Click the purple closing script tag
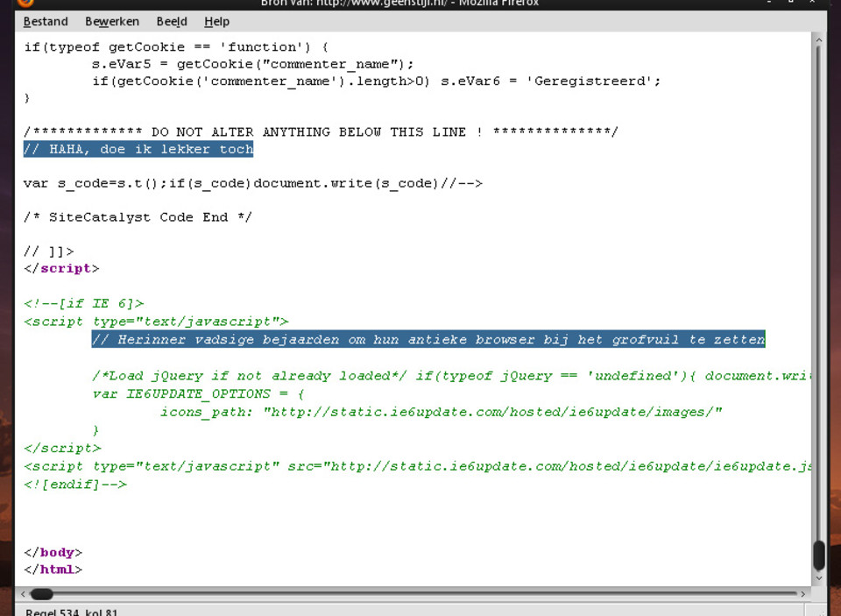The width and height of the screenshot is (841, 616). click(61, 268)
